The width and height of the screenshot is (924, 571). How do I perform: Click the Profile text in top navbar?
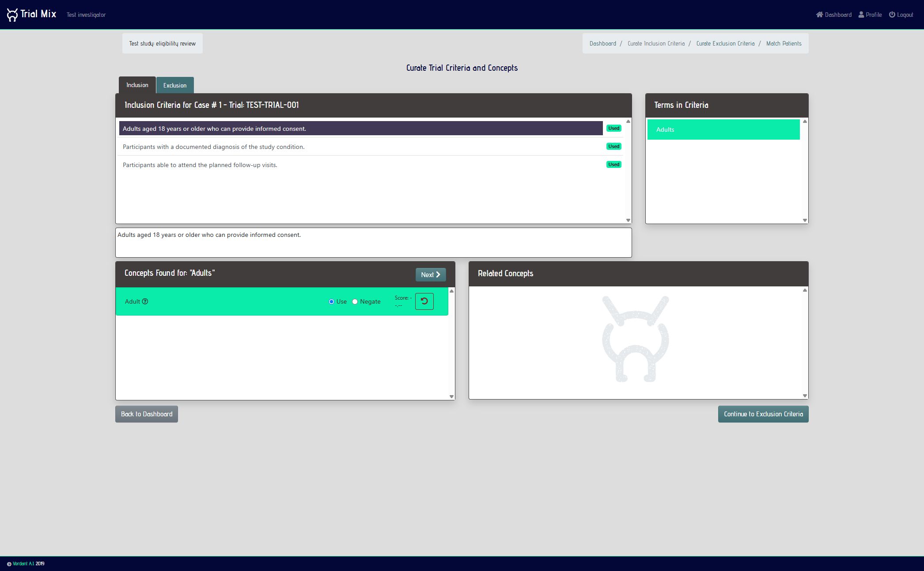[x=874, y=15]
